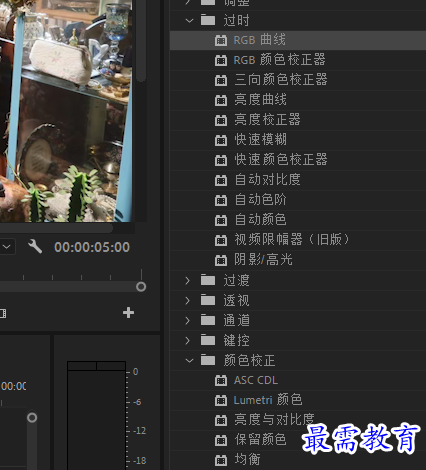Open the button editor plus icon
Viewport: 426px width, 470px height.
pyautogui.click(x=128, y=313)
